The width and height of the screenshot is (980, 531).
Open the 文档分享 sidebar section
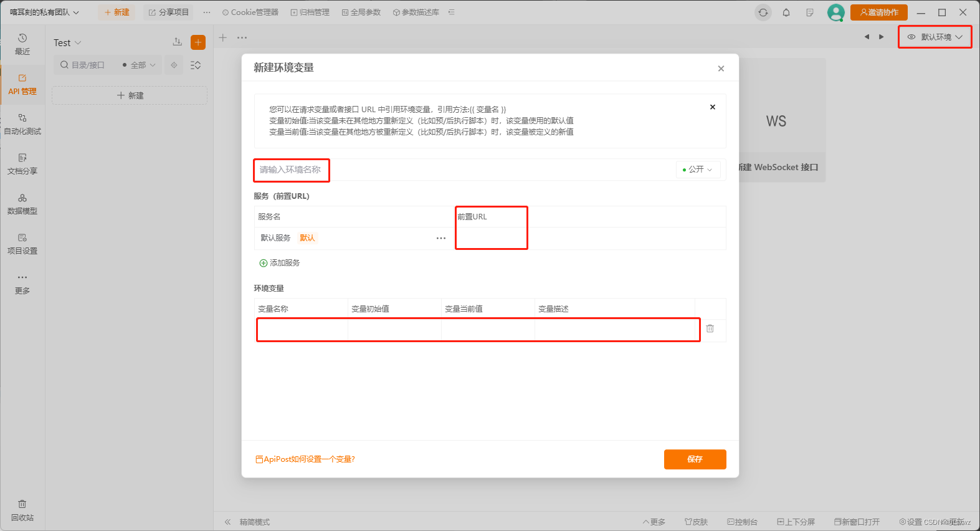(x=22, y=164)
